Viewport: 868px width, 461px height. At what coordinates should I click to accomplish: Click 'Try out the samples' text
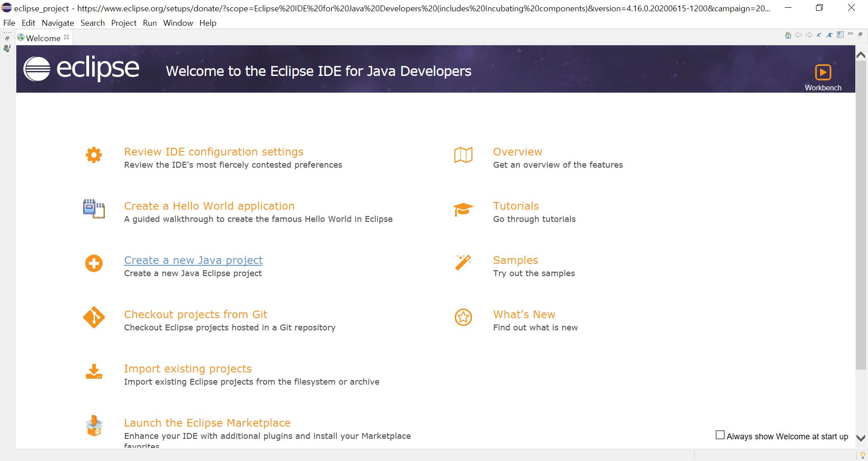pyautogui.click(x=534, y=273)
